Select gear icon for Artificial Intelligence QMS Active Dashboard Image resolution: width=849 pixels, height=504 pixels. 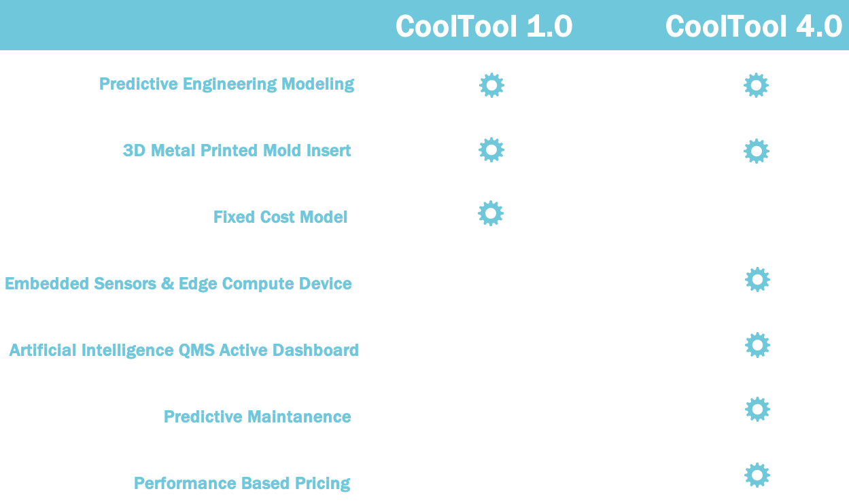coord(757,345)
